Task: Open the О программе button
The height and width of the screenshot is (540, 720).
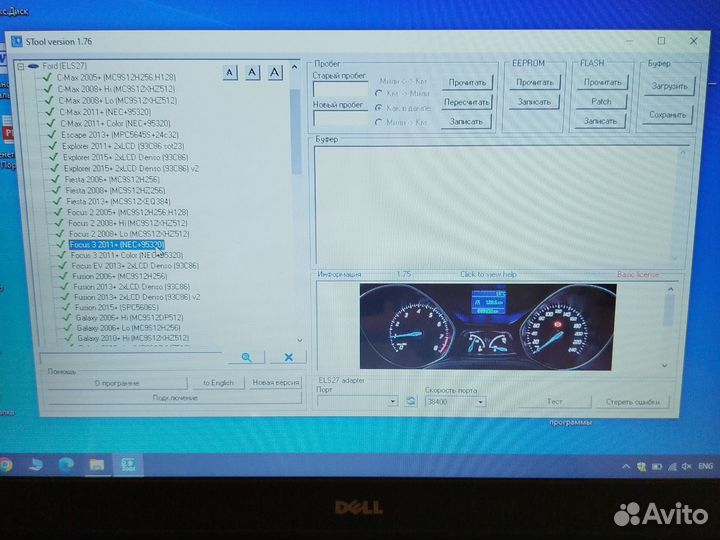Action: pyautogui.click(x=117, y=382)
